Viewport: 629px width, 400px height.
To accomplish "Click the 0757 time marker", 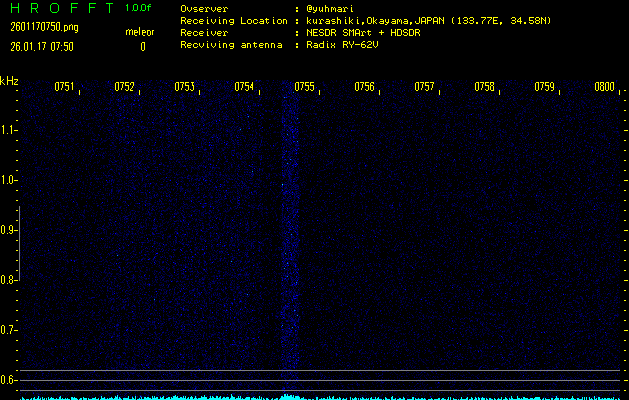I will pos(424,87).
